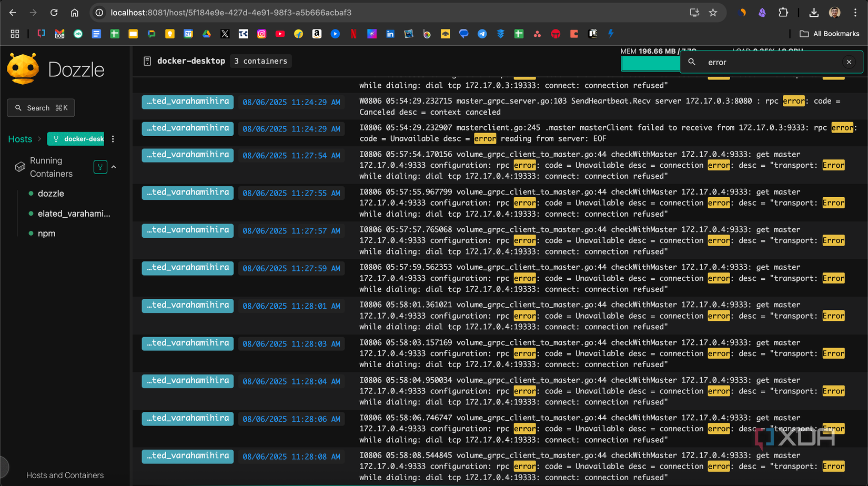Open the Instagram bookmark
Image resolution: width=868 pixels, height=486 pixels.
tap(261, 34)
